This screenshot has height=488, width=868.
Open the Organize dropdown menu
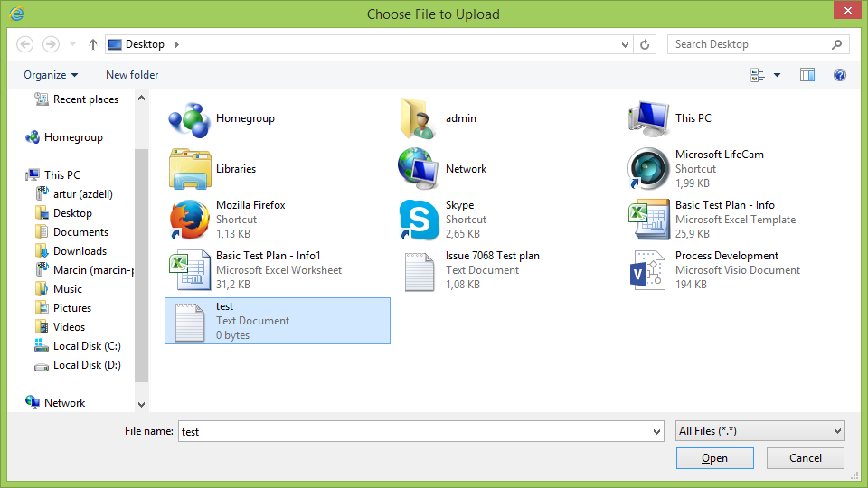51,75
